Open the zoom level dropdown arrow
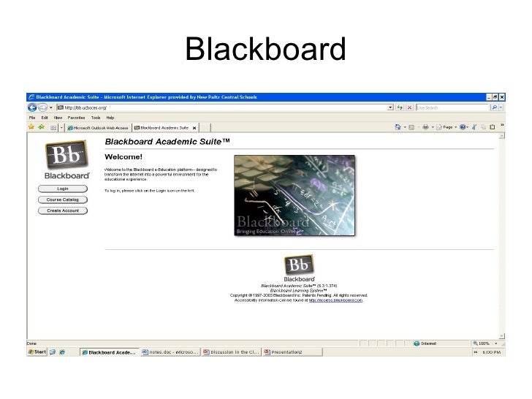Viewport: 532px width, 399px height. (x=495, y=343)
